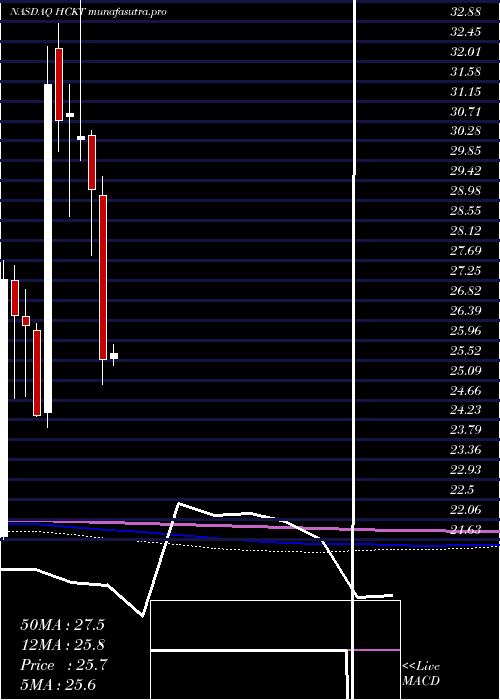Click the 23.79 price axis label

tap(466, 429)
